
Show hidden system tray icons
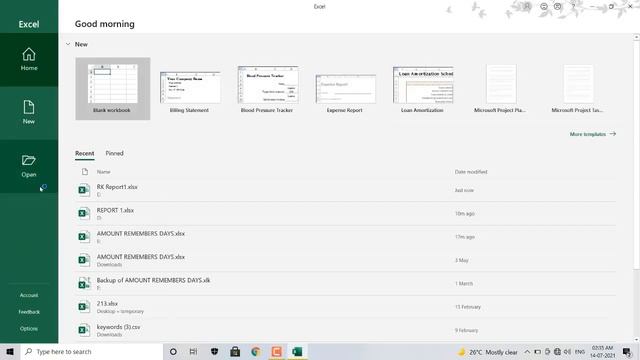[527, 352]
